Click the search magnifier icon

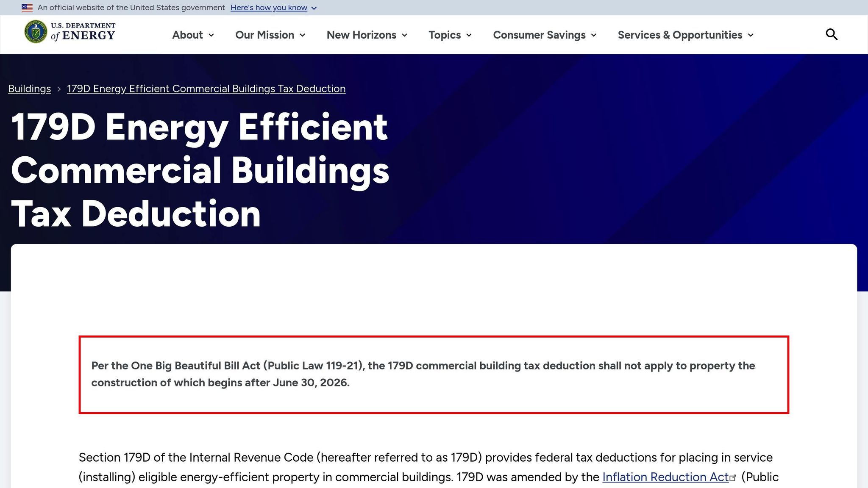click(x=832, y=34)
